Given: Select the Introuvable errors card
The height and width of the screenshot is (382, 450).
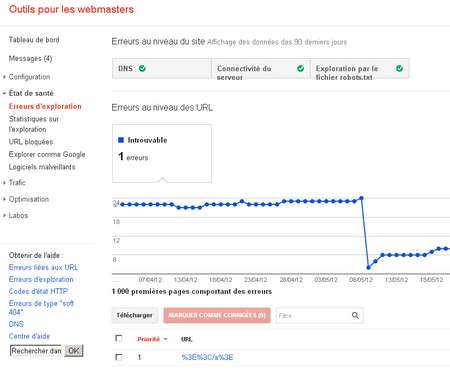Looking at the screenshot, I should click(x=162, y=153).
